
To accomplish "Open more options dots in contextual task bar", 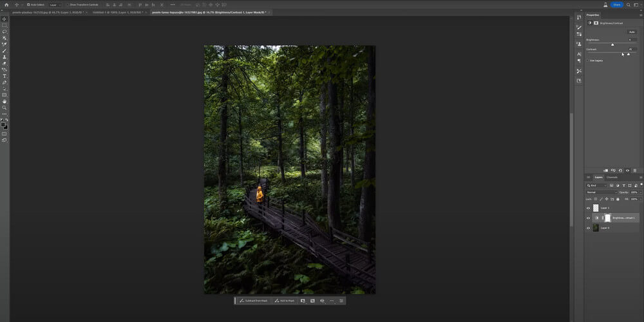I will 332,301.
